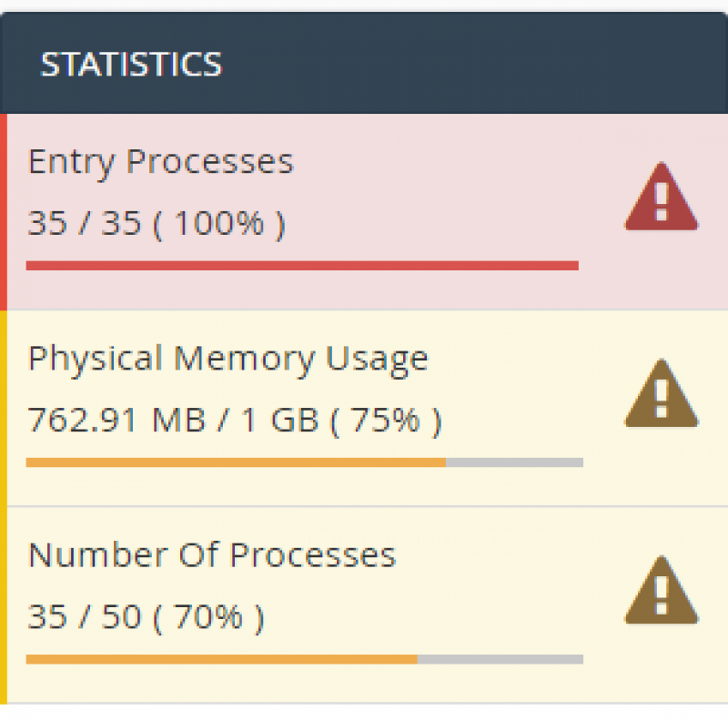This screenshot has width=728, height=721.
Task: Click the STATISTICS panel title
Action: (x=131, y=65)
